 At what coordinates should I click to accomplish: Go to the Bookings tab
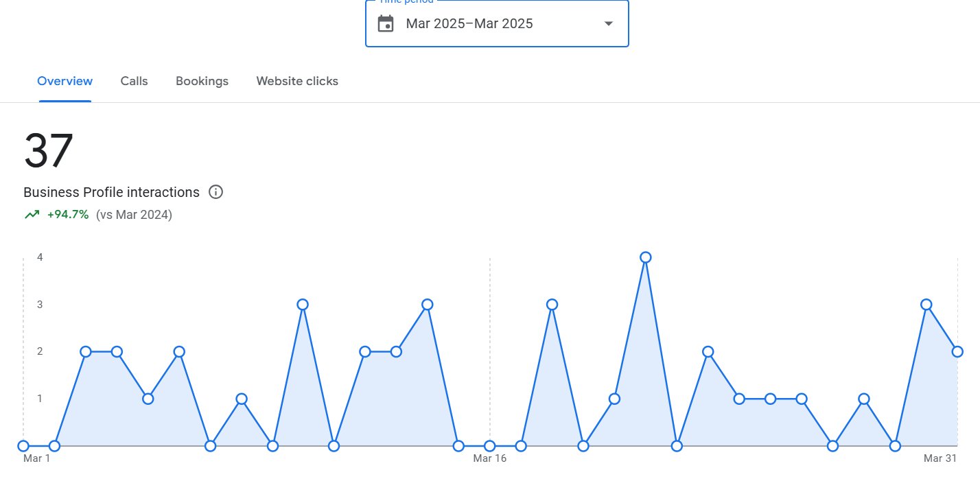pyautogui.click(x=202, y=81)
